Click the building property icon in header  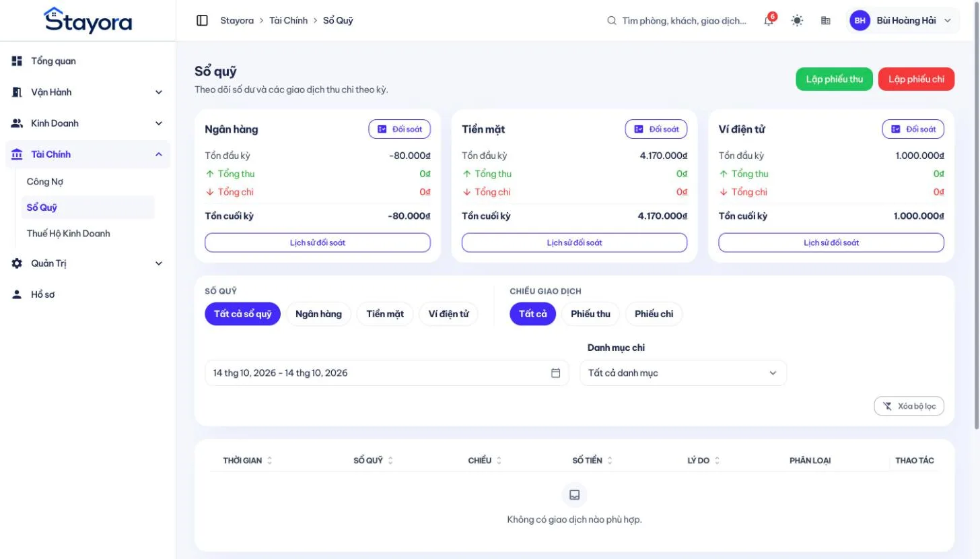click(x=825, y=21)
